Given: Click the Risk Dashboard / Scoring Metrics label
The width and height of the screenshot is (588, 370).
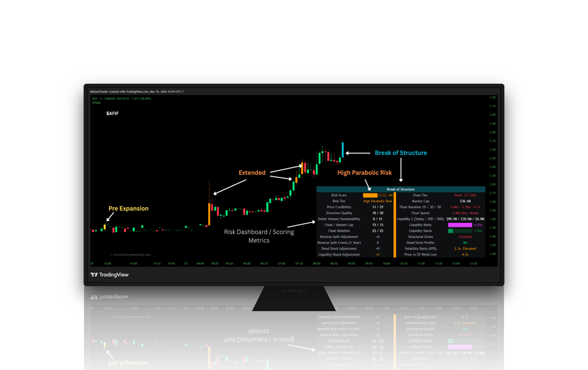Looking at the screenshot, I should [x=259, y=236].
